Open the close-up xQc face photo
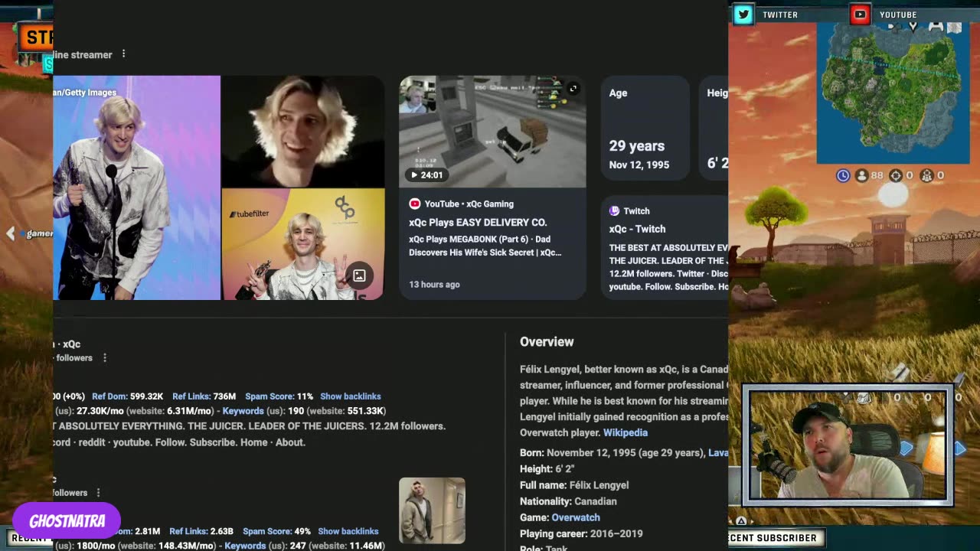 (x=303, y=131)
